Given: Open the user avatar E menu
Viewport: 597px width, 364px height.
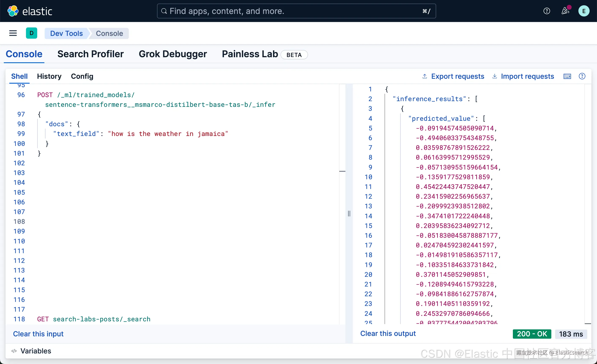Looking at the screenshot, I should (583, 11).
